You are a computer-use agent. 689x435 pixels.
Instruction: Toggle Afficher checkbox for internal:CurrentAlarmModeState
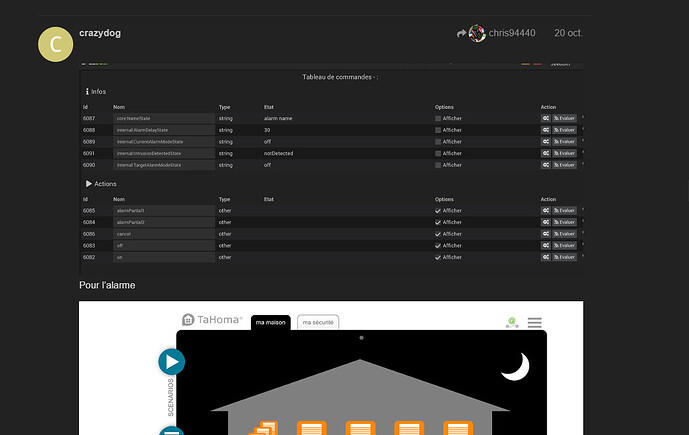438,142
